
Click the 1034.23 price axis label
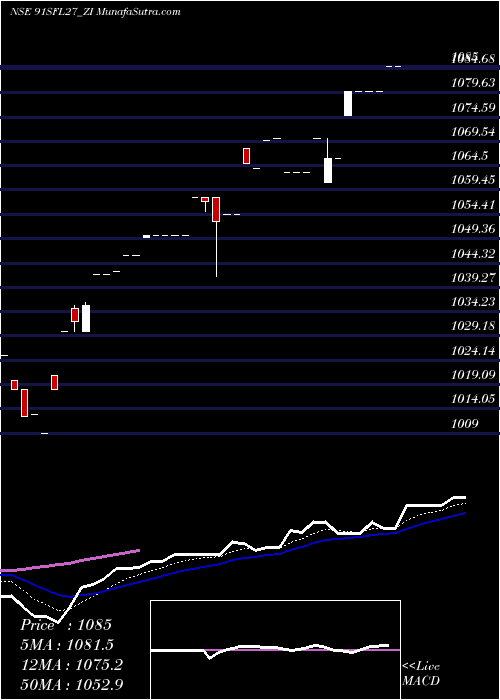[473, 302]
